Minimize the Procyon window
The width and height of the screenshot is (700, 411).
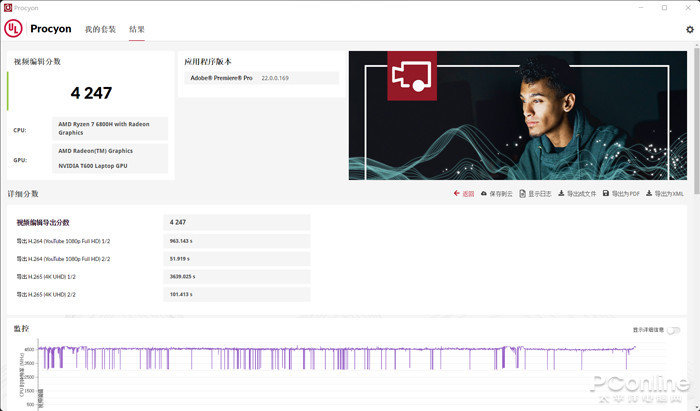click(641, 8)
